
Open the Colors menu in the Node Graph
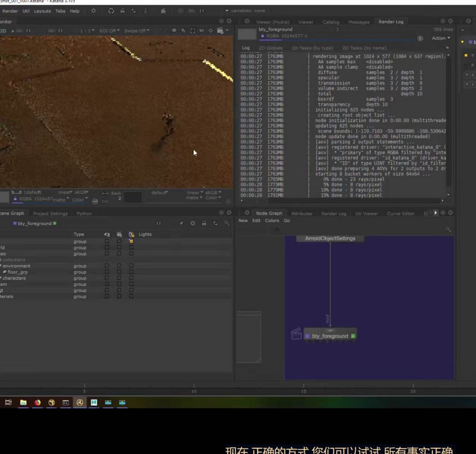pyautogui.click(x=272, y=221)
